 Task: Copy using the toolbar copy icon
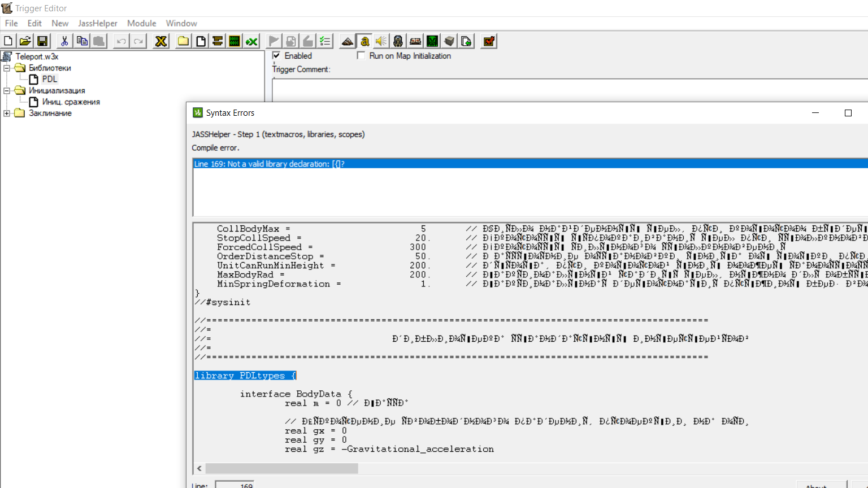82,41
